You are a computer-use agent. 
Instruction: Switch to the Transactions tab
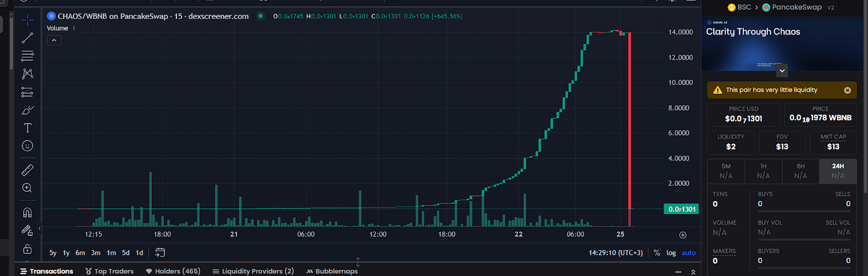tap(47, 271)
